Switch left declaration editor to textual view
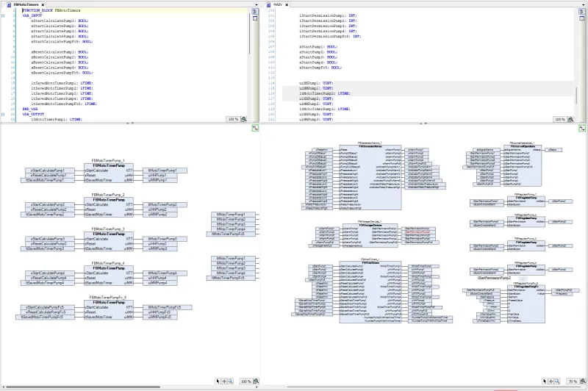The width and height of the screenshot is (588, 391). (x=256, y=12)
